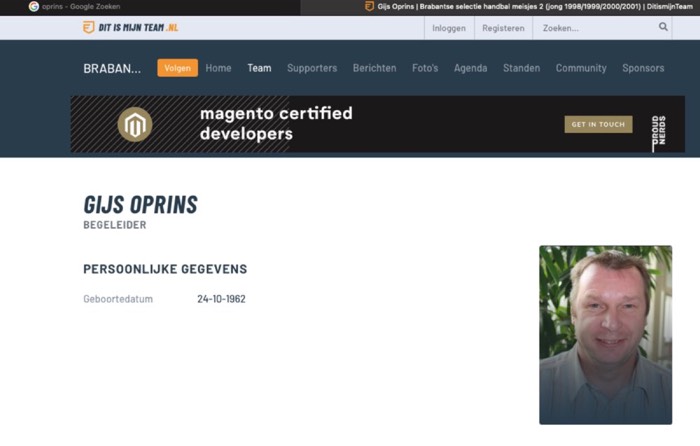Open the Registeren link
The height and width of the screenshot is (446, 700).
point(503,28)
